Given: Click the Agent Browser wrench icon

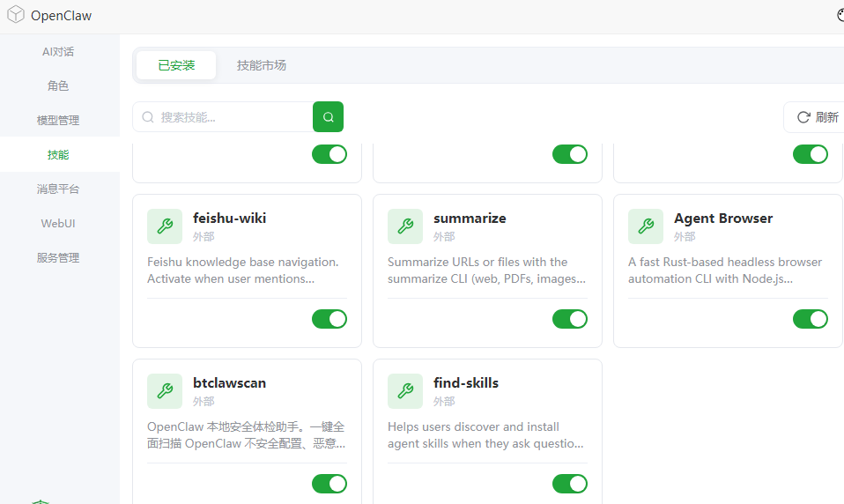Looking at the screenshot, I should [x=646, y=226].
